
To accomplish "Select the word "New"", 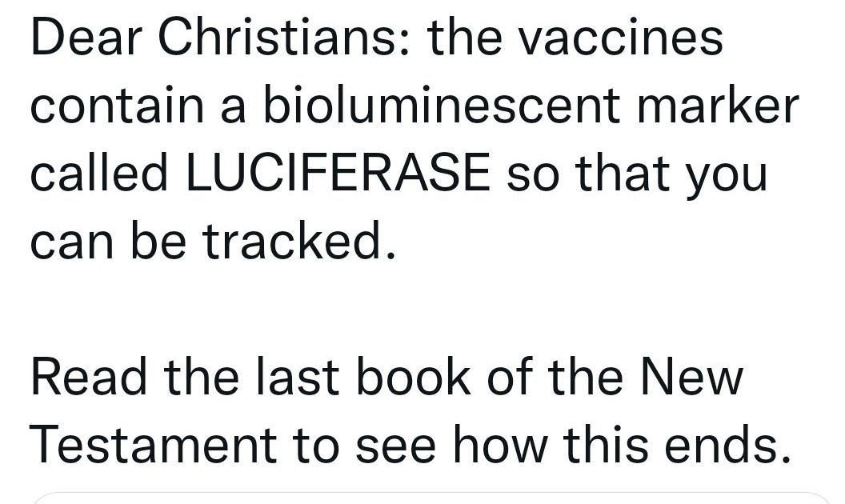I will (692, 376).
